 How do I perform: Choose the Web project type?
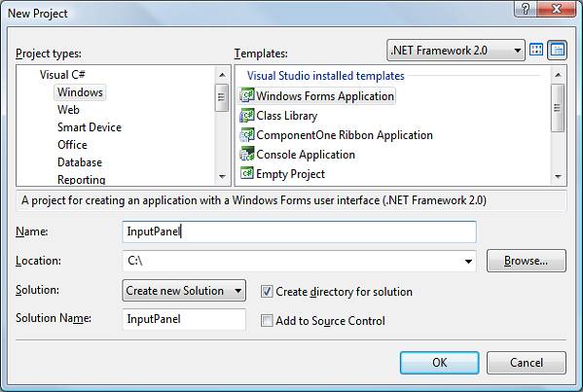tap(68, 110)
